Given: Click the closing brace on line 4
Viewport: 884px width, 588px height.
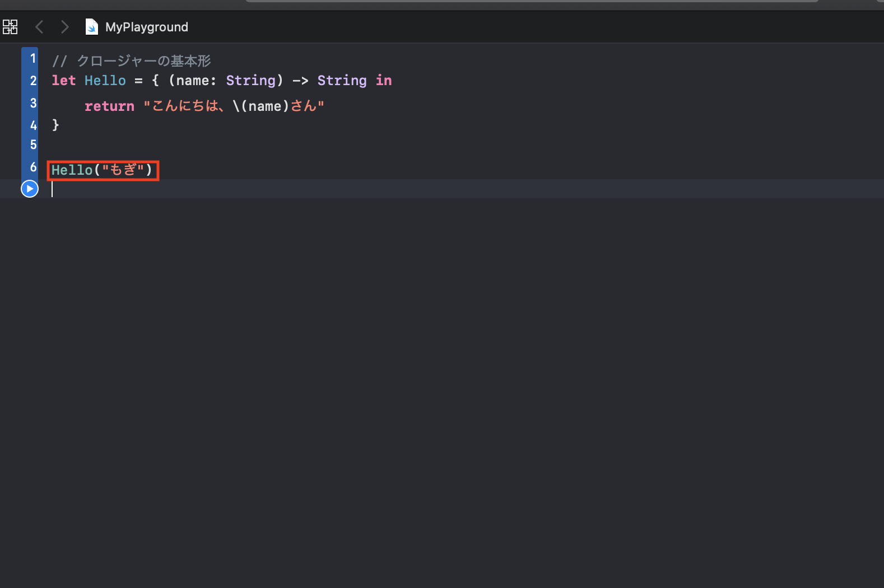Looking at the screenshot, I should [55, 125].
